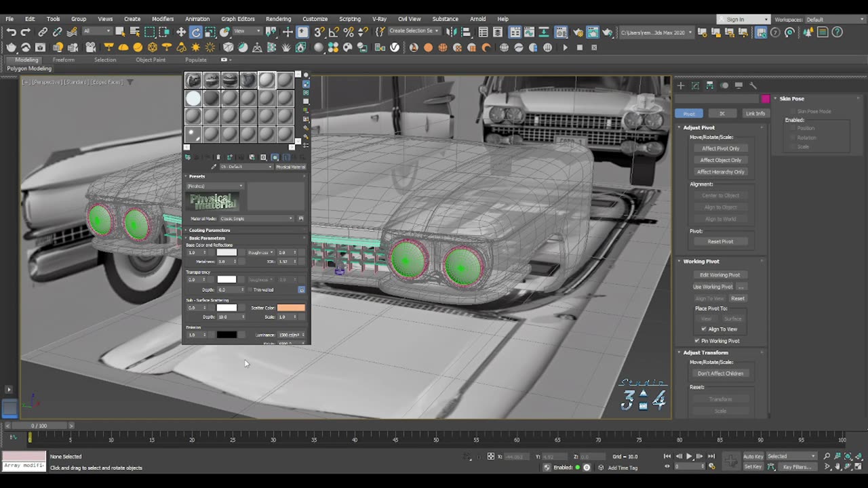The width and height of the screenshot is (868, 488).
Task: Toggle Affect Object Only
Action: [x=720, y=160]
